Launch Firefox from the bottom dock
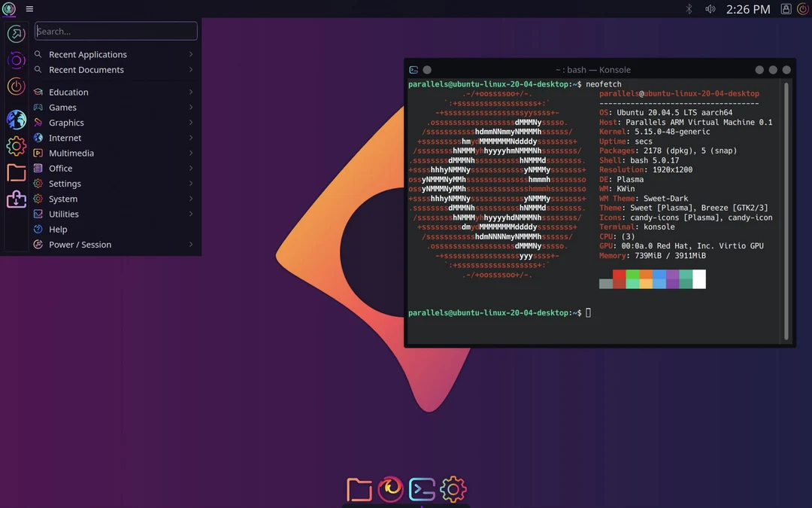Viewport: 812px width, 508px height. tap(390, 488)
